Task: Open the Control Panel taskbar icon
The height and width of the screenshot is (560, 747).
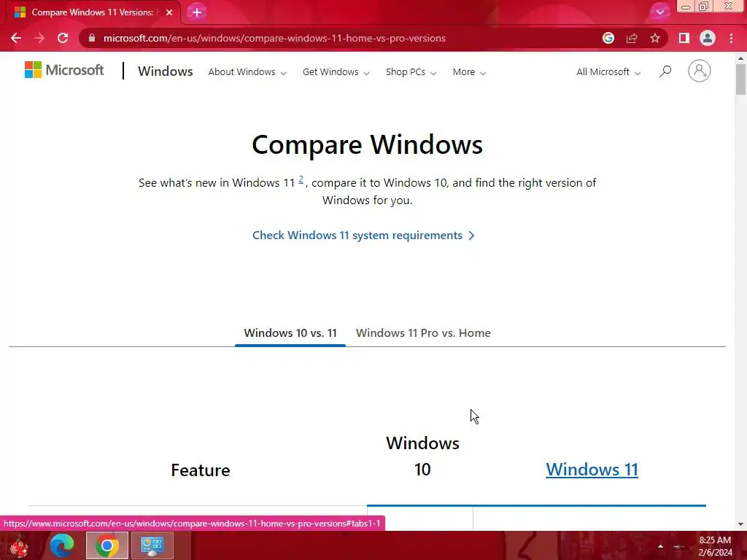Action: [x=152, y=545]
